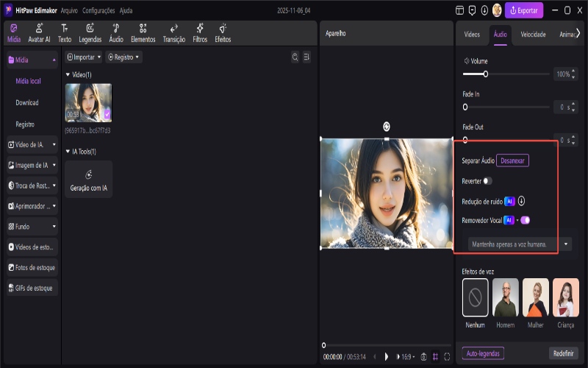Download the noise reduction AI model
The image size is (588, 368).
[x=522, y=200]
